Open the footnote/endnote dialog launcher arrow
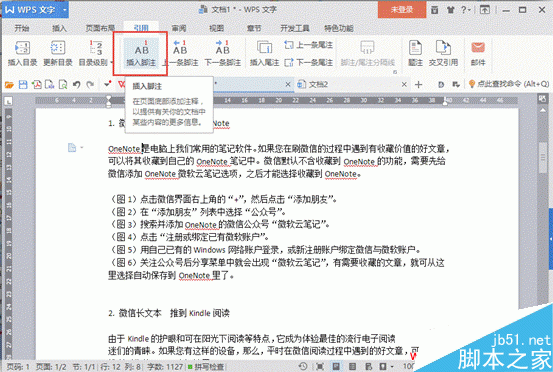Screen dimensions: 553x372 [x=395, y=72]
